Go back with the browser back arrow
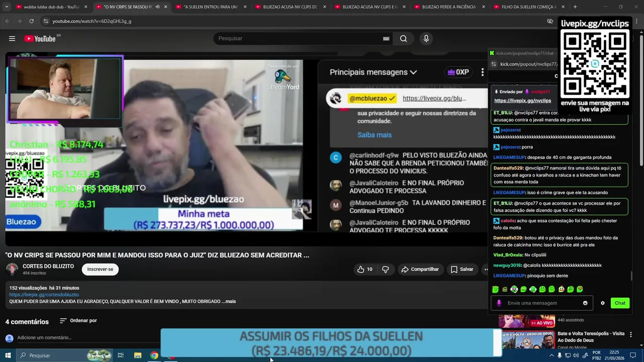Viewport: 644px width, 362px height. click(x=7, y=21)
